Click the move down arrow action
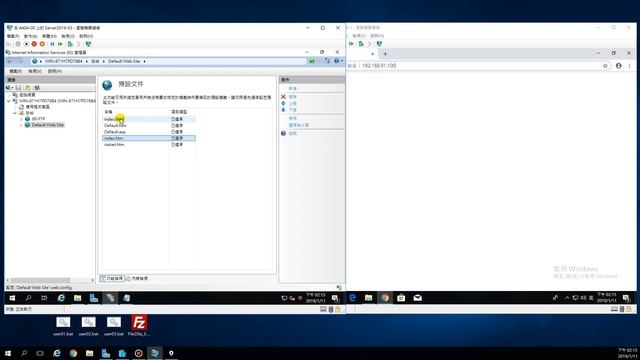The width and height of the screenshot is (640, 360). coord(283,110)
